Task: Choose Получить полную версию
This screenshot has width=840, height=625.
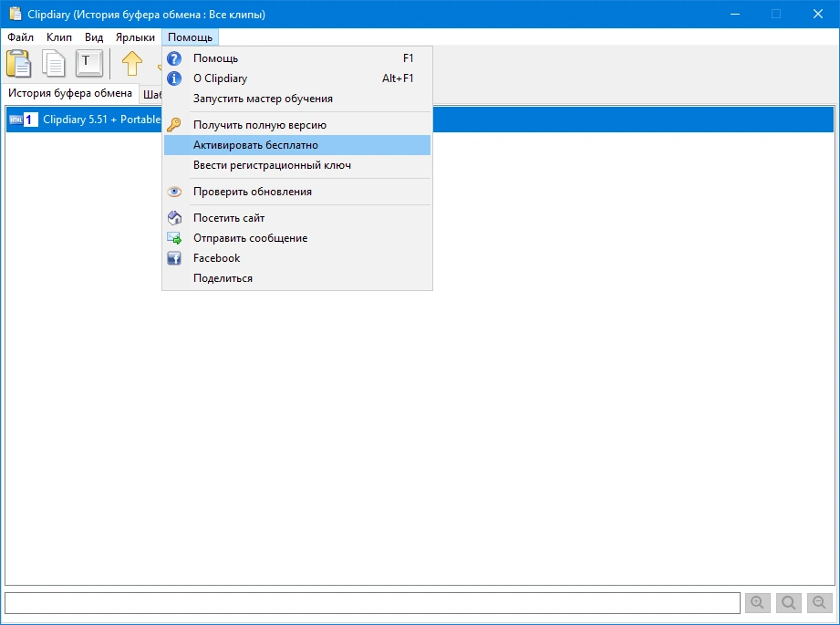Action: [x=297, y=125]
